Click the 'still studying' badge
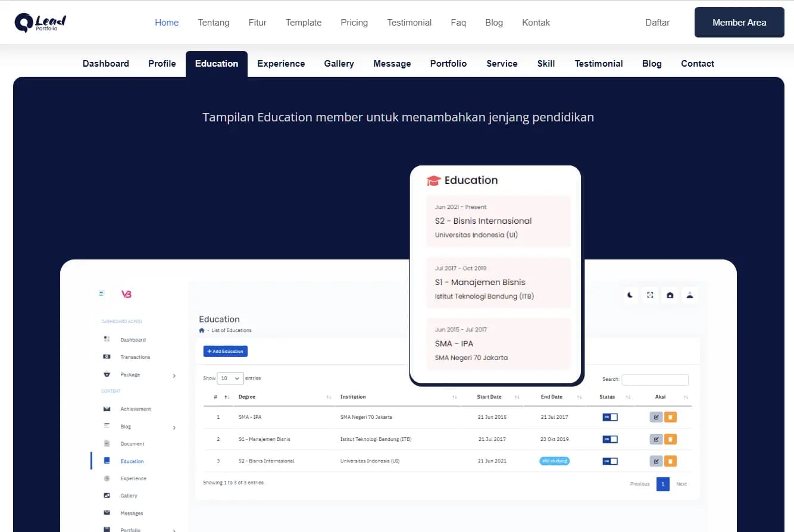 point(555,461)
